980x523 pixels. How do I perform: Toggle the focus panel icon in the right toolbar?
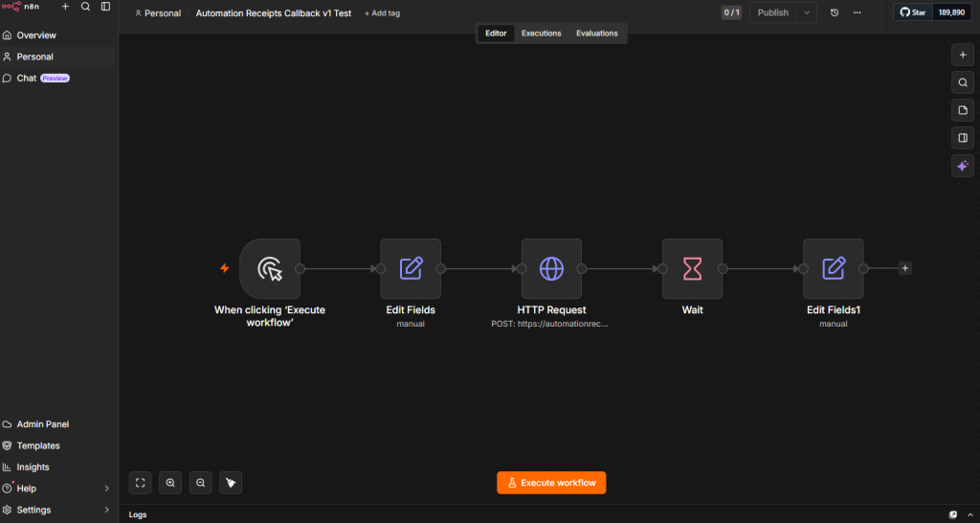point(963,138)
